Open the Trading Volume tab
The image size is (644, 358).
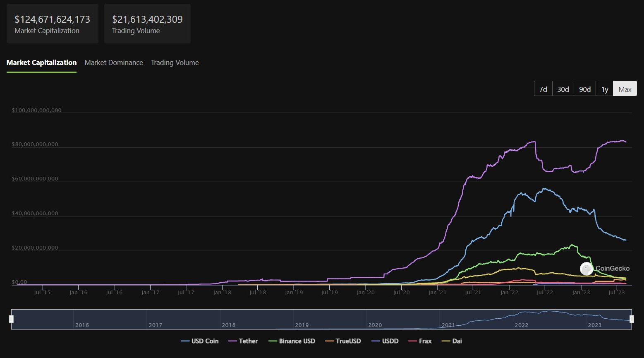coord(175,62)
